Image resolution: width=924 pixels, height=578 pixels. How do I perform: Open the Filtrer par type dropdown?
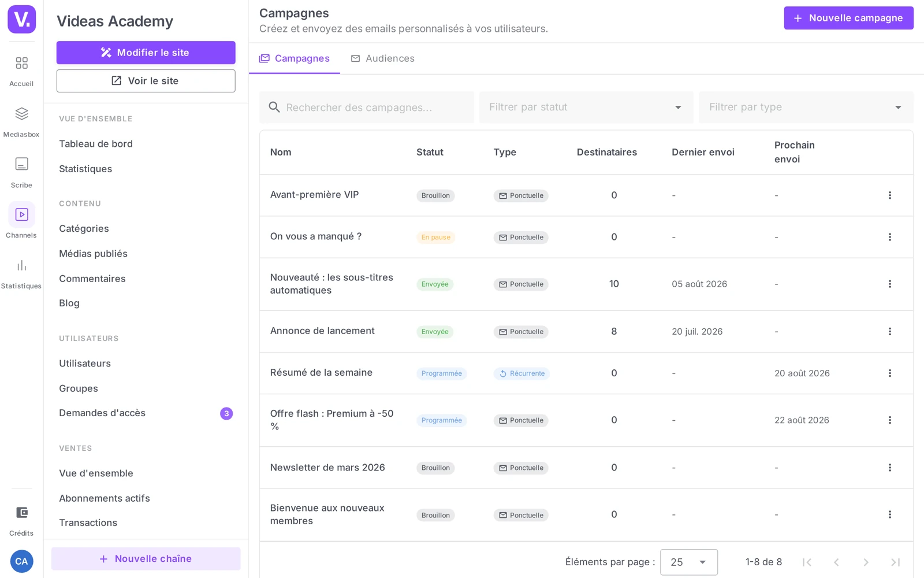[x=806, y=108]
